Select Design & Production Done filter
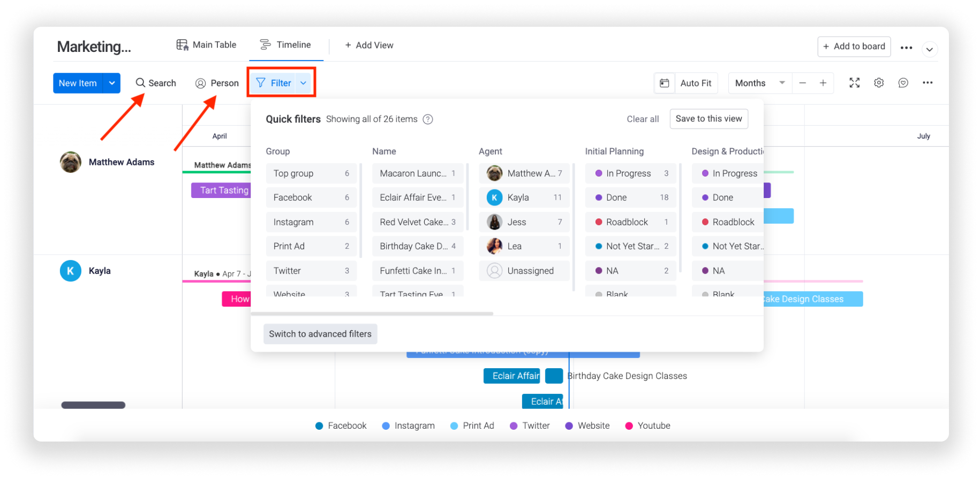This screenshot has width=980, height=479. 728,197
